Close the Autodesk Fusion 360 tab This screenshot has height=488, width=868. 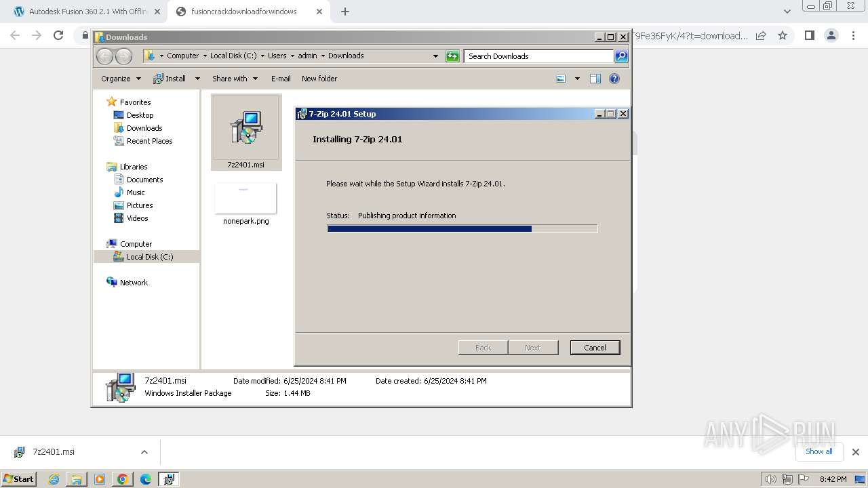157,12
